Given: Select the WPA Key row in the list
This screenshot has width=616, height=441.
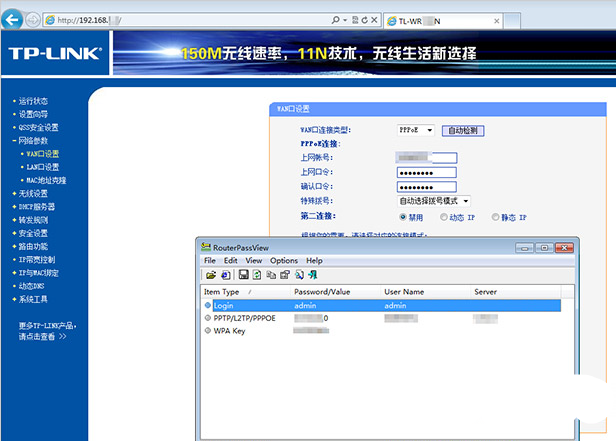Looking at the screenshot, I should (x=230, y=331).
